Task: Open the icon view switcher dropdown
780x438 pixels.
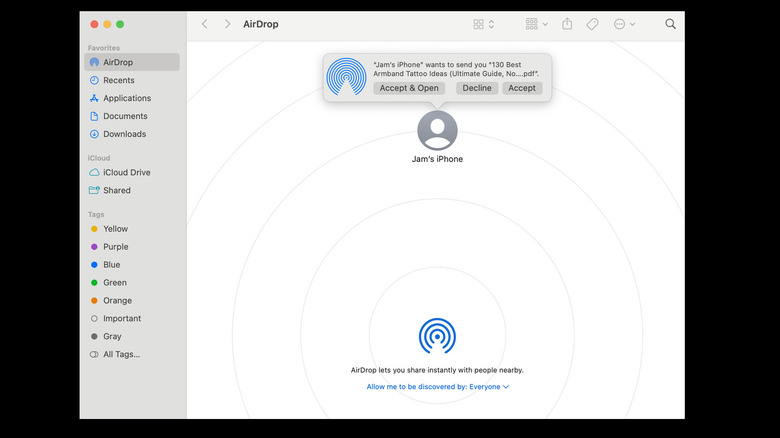Action: pyautogui.click(x=484, y=24)
